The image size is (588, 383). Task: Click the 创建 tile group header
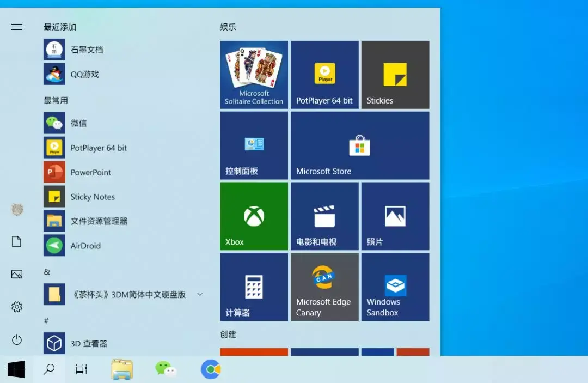(x=228, y=334)
